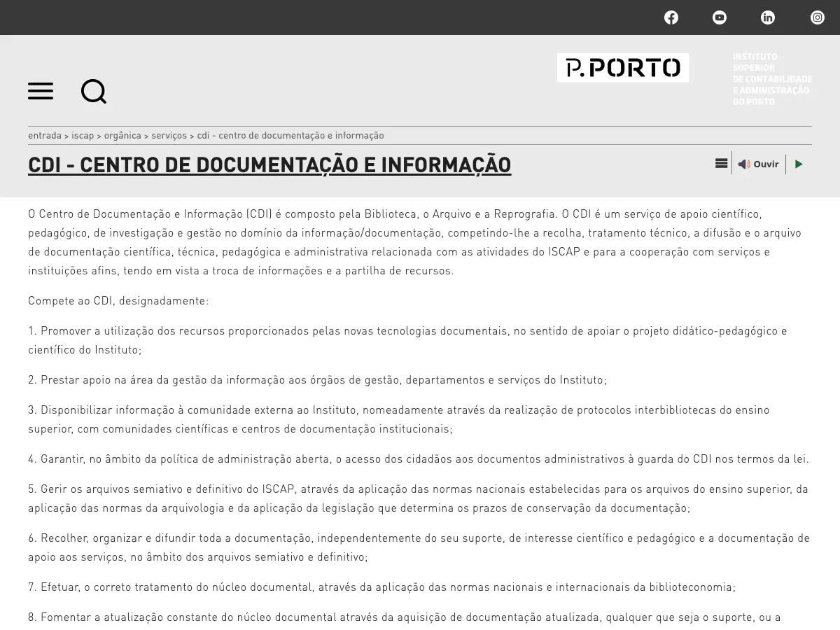The width and height of the screenshot is (840, 630).
Task: Click intro paragraph 'O Centro de Documentação e Informação (CDI)'
Action: point(414,242)
